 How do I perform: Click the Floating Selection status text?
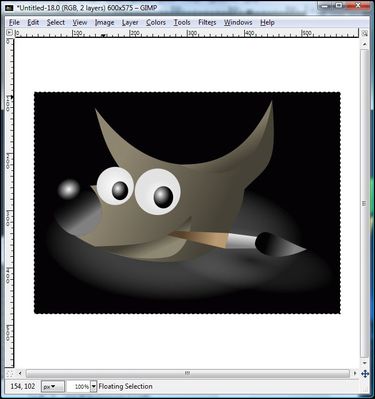pos(125,387)
